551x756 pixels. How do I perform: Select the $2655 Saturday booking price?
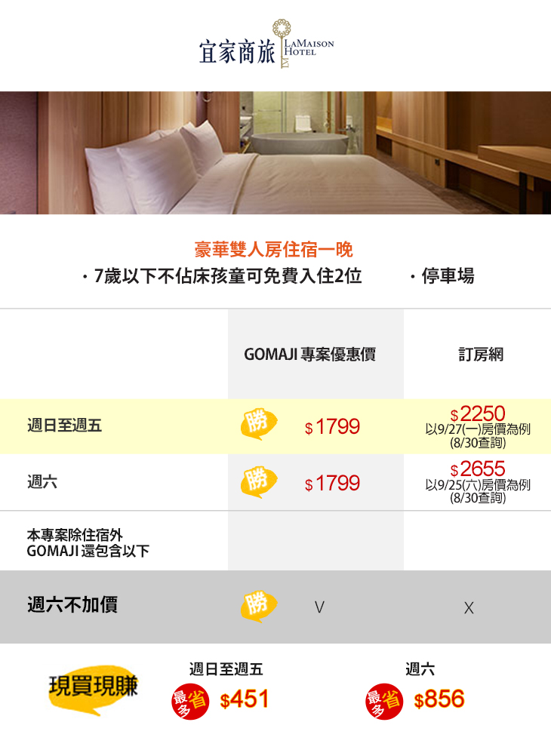pyautogui.click(x=477, y=469)
